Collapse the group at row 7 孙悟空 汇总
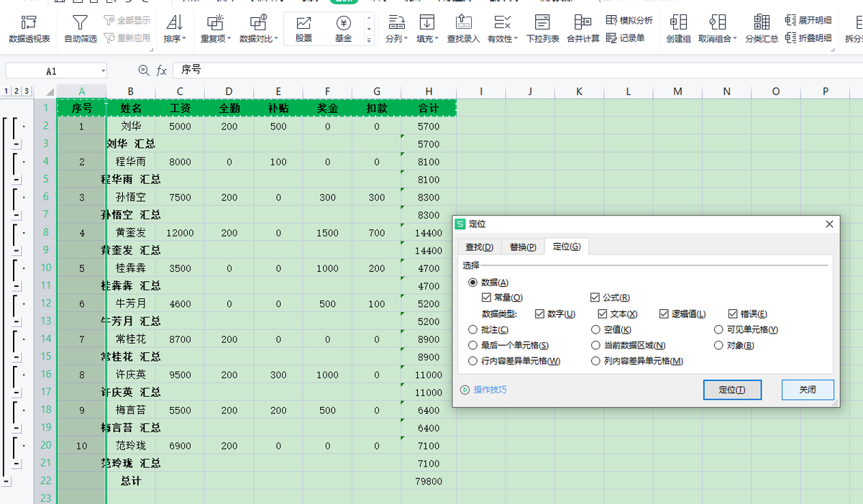This screenshot has width=863, height=504. 17,214
